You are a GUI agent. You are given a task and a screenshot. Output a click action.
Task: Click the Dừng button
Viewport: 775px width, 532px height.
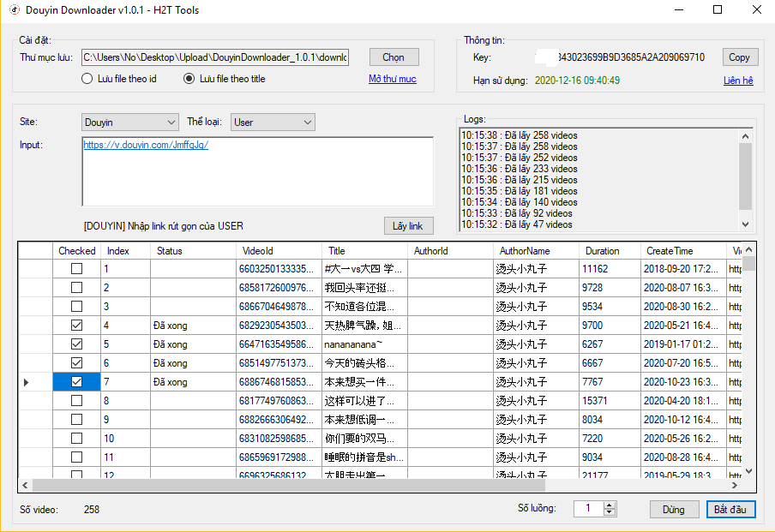click(x=674, y=509)
